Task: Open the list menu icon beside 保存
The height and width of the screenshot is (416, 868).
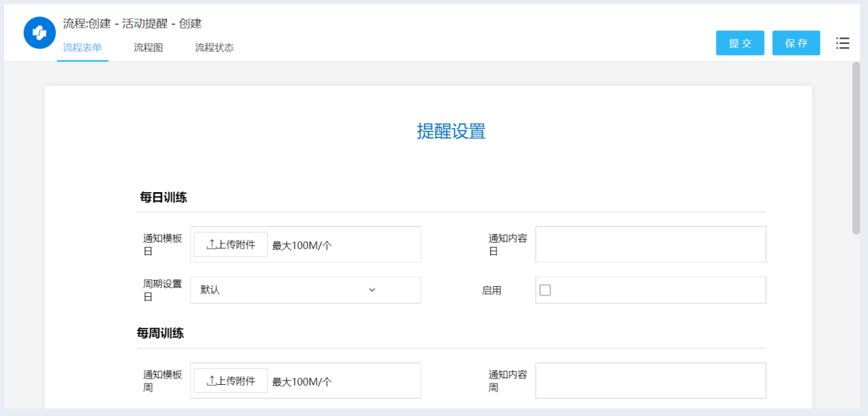Action: click(x=842, y=43)
